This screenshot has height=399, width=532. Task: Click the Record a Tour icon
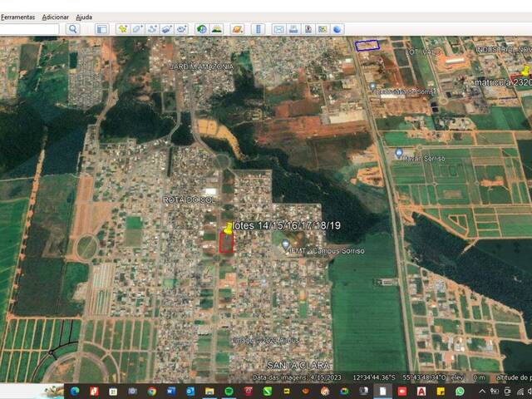[181, 29]
